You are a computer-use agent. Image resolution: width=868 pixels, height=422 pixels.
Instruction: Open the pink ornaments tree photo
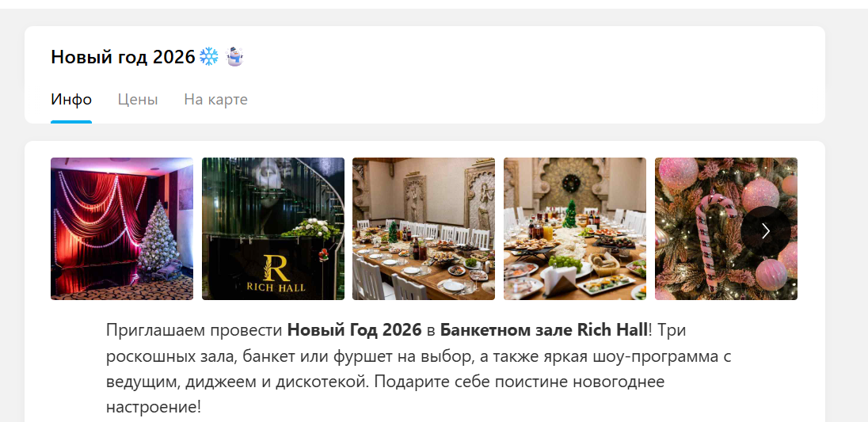click(726, 229)
